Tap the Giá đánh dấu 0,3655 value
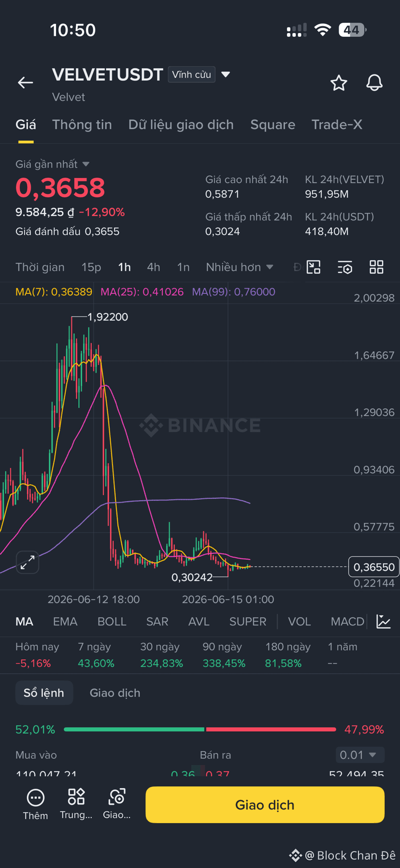This screenshot has height=868, width=400. pos(67,231)
